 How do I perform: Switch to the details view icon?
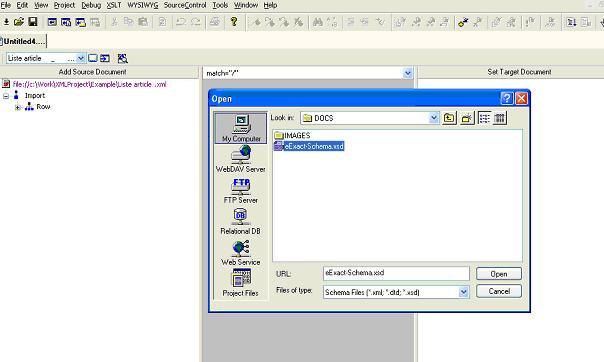tap(500, 118)
